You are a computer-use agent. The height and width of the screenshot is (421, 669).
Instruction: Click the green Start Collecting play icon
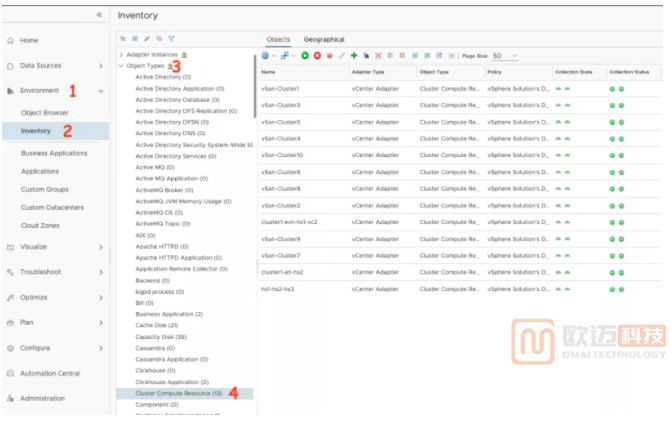(x=305, y=56)
